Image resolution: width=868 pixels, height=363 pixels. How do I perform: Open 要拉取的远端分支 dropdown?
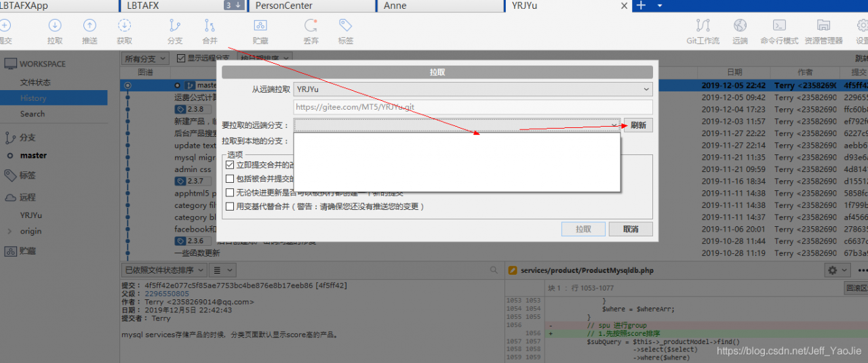[457, 125]
